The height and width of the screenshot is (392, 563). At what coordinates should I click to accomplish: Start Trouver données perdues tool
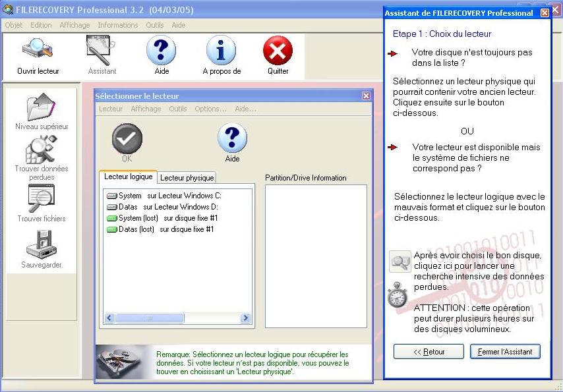pos(42,150)
